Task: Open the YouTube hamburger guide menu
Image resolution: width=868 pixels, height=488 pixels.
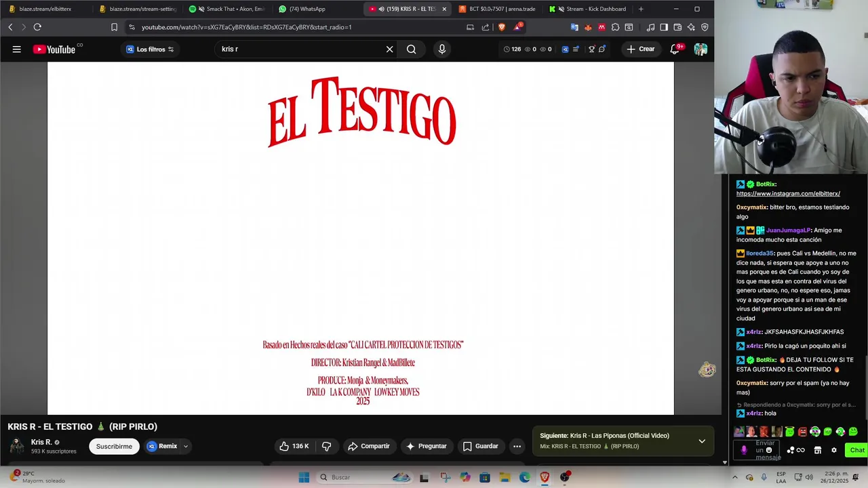Action: click(x=16, y=49)
